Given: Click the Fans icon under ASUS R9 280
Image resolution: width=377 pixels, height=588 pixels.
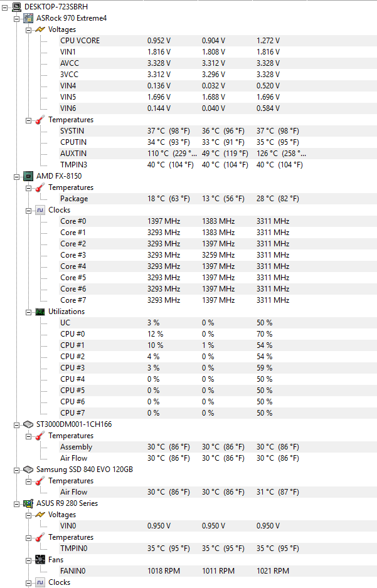Looking at the screenshot, I should (40, 560).
